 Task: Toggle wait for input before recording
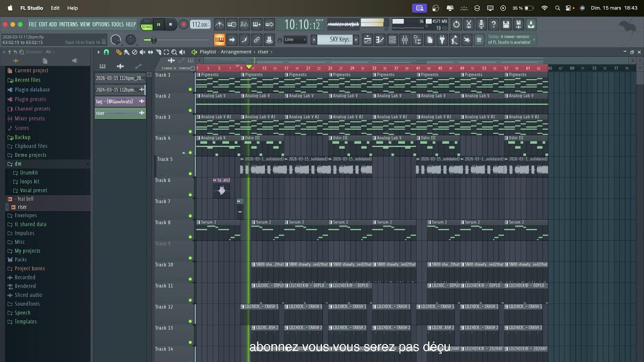coord(232,24)
